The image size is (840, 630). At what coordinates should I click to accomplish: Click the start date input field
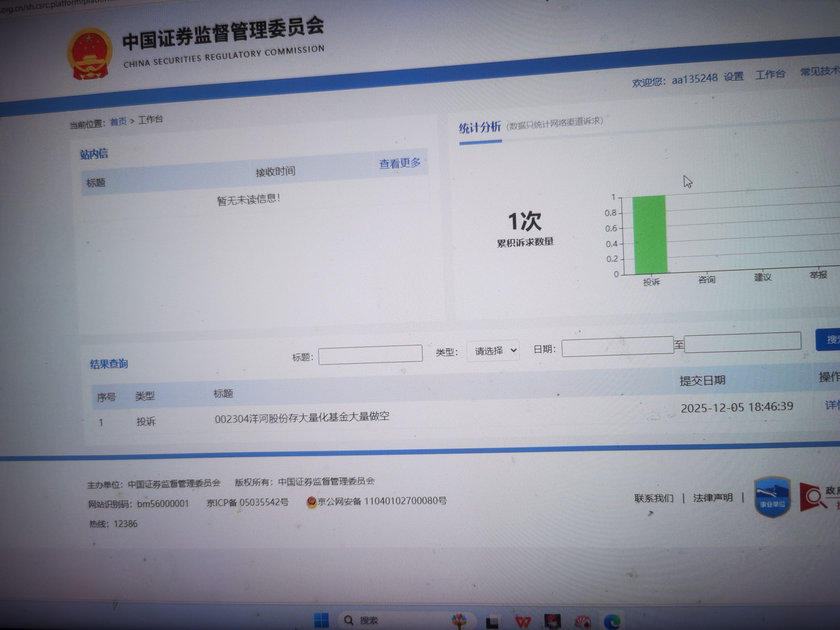[618, 346]
